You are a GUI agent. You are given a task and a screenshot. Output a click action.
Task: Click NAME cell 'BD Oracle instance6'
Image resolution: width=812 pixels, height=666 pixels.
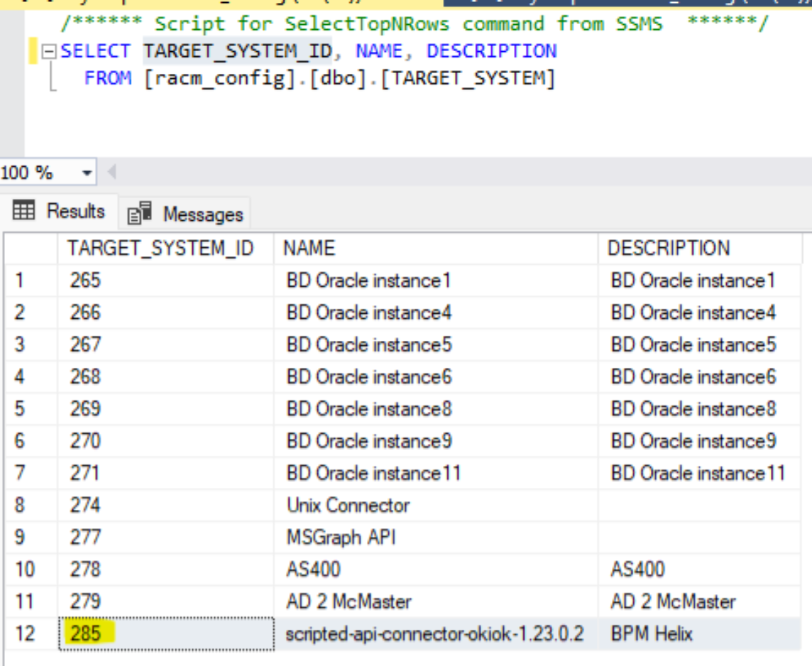[436, 377]
